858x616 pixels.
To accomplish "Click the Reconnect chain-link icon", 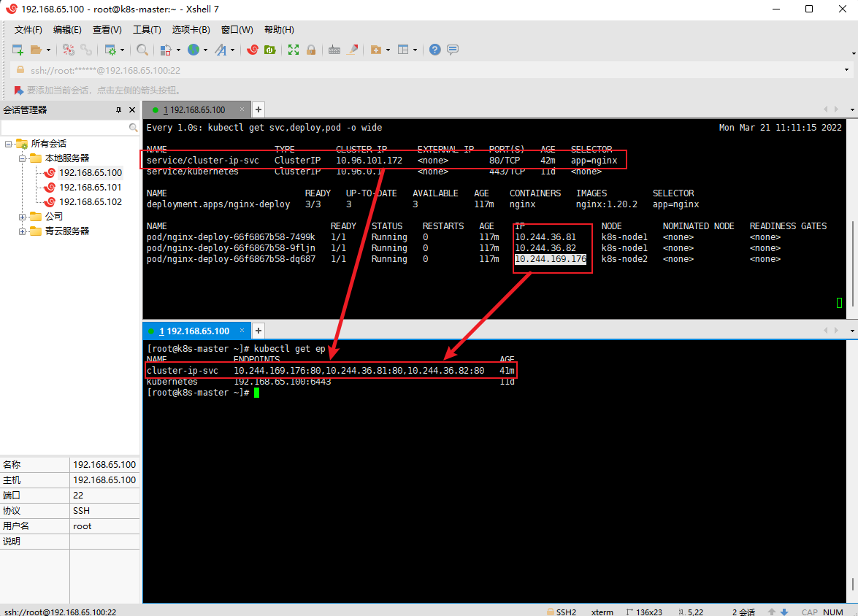I will 86,50.
